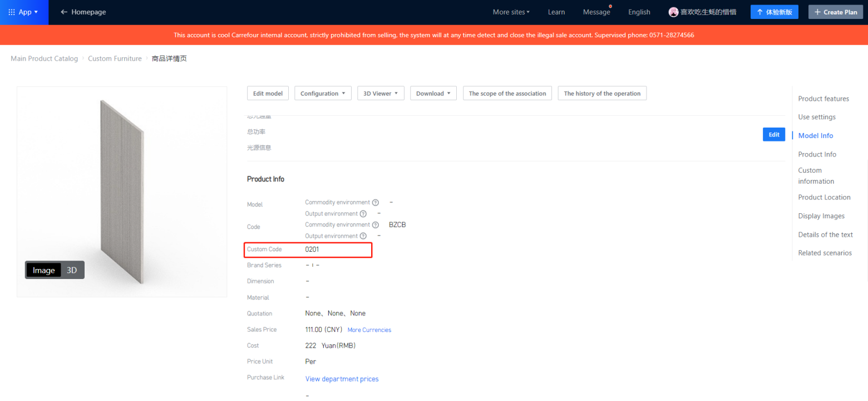Click the user avatar in the top bar
The height and width of the screenshot is (401, 868).
pos(673,12)
